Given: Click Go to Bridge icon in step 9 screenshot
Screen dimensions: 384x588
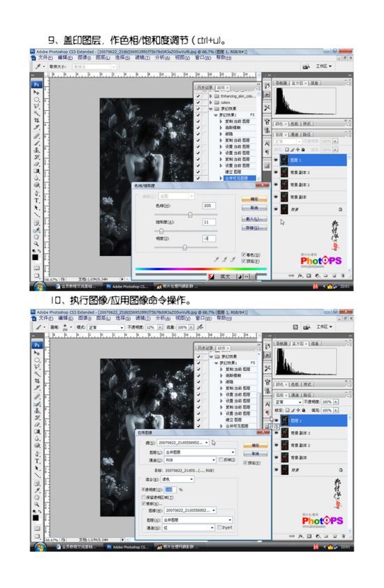Looking at the screenshot, I should [307, 66].
